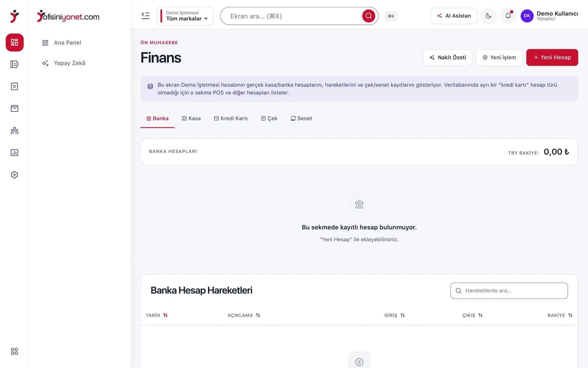Sort by the TARİH column
The width and height of the screenshot is (588, 368).
[x=157, y=315]
